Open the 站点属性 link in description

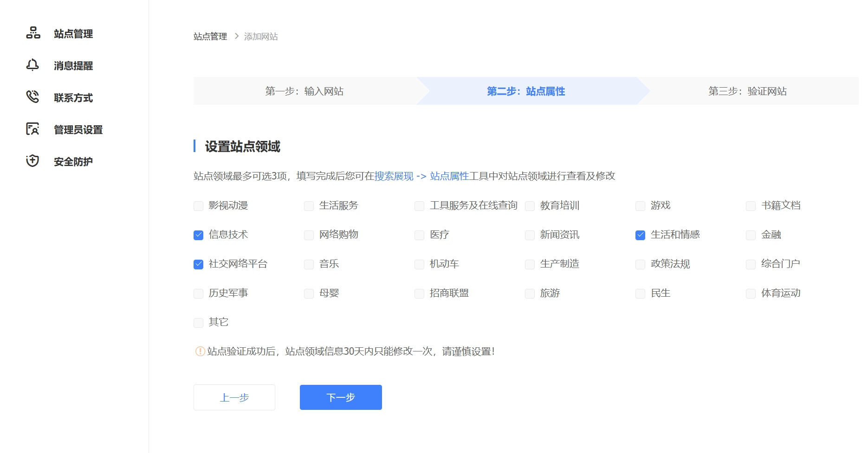point(449,176)
